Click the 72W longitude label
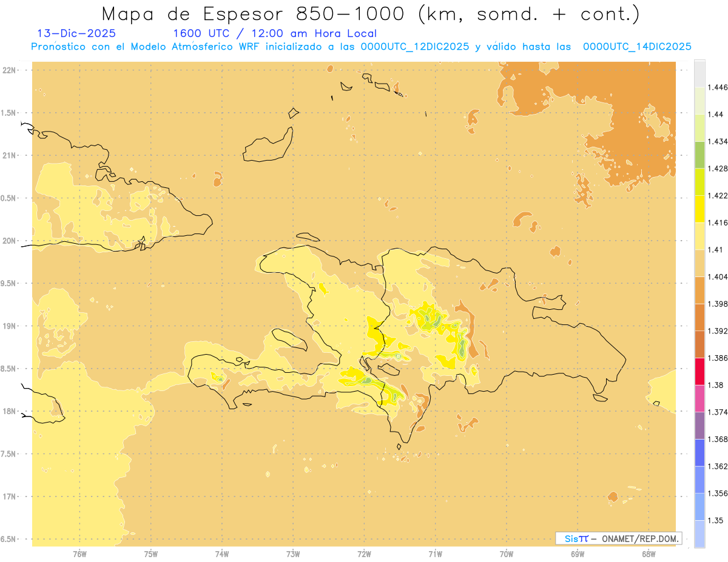The width and height of the screenshot is (728, 562). (364, 554)
